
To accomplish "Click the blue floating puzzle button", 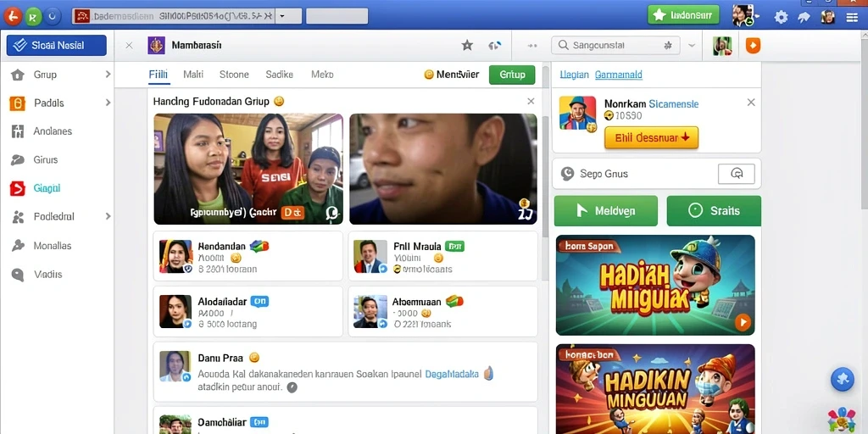I will (843, 379).
